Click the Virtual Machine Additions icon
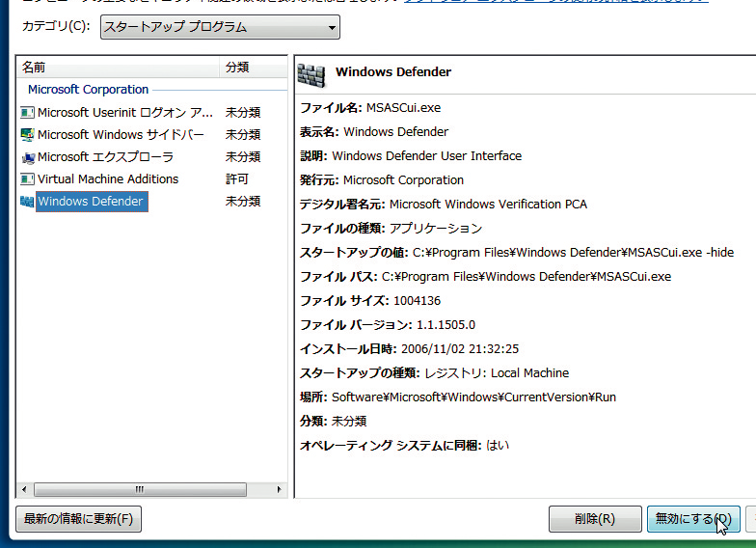This screenshot has width=756, height=548. click(x=27, y=179)
